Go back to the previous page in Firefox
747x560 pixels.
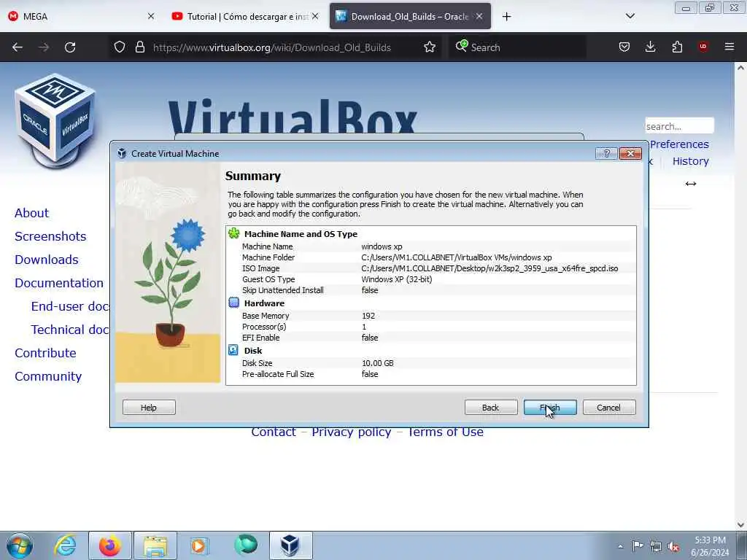pos(18,47)
